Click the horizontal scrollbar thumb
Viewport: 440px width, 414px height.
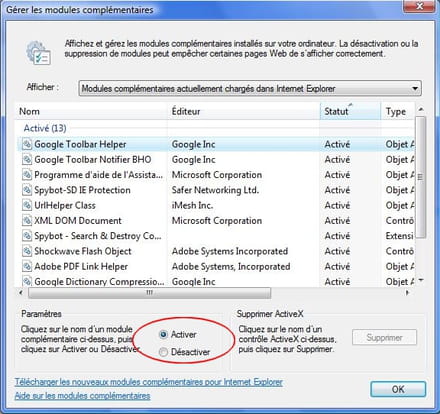[x=150, y=293]
